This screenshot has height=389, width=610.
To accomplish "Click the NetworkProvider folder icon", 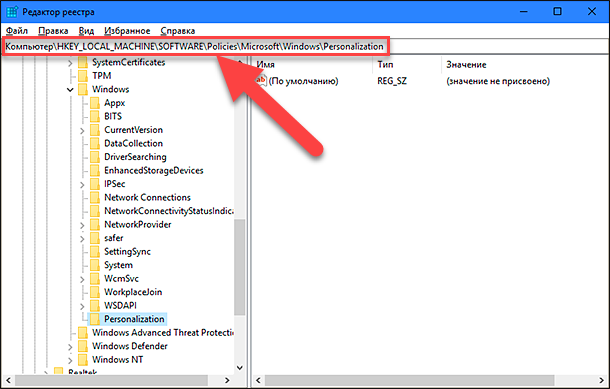I will coord(95,224).
